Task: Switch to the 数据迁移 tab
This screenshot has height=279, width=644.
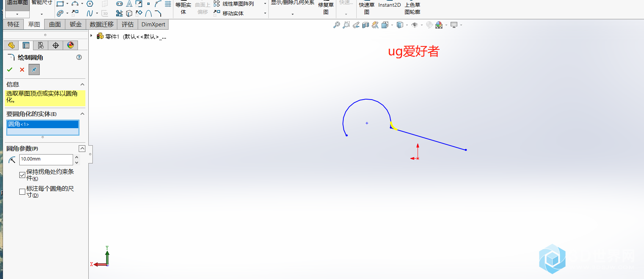Action: tap(102, 25)
